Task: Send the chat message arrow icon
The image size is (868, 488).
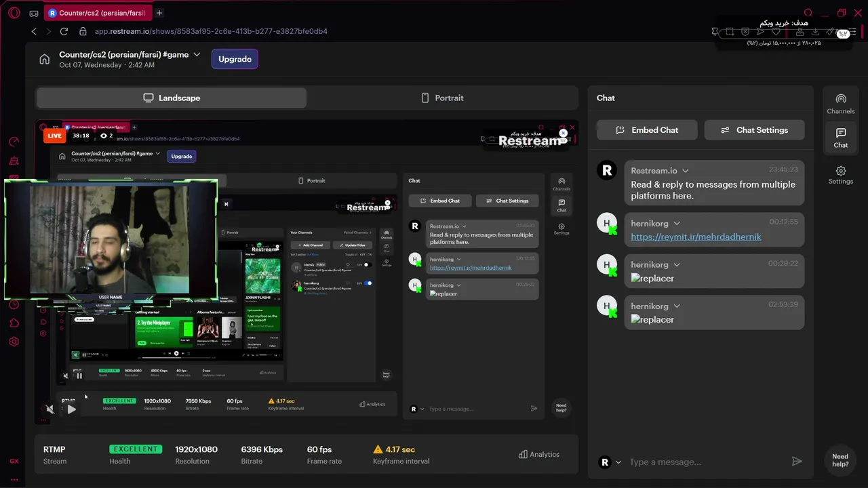Action: 797,462
